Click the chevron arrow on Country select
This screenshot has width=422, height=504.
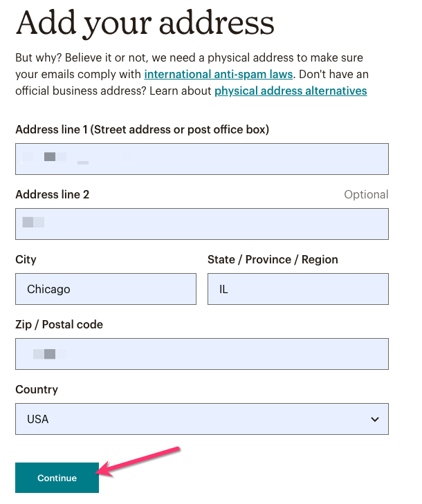(375, 419)
